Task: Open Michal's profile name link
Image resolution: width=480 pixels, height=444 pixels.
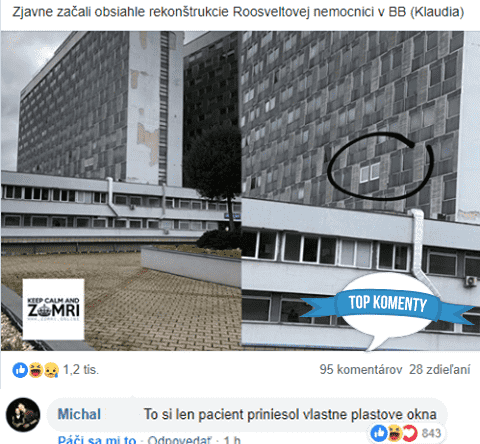Action: [79, 414]
